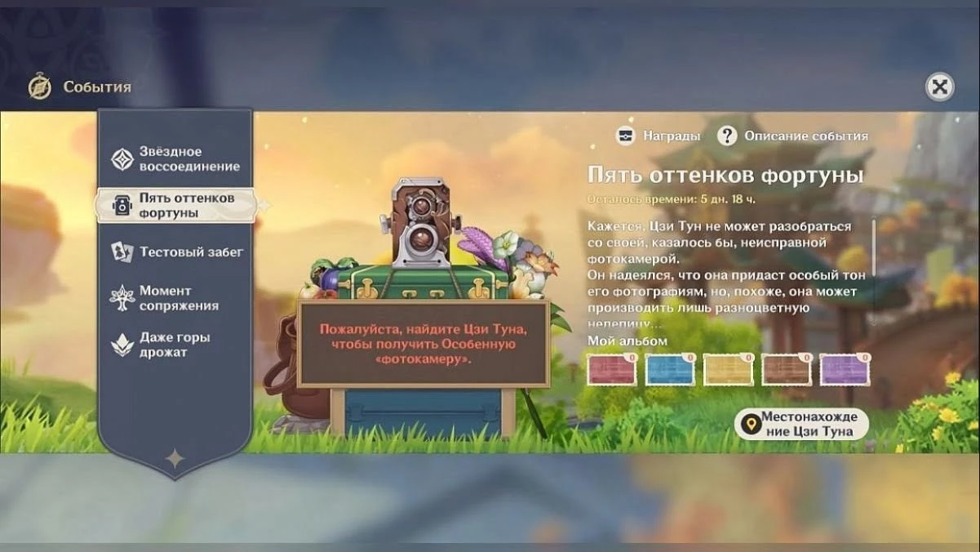The width and height of the screenshot is (980, 552).
Task: Click the question mark Описание события icon
Action: pyautogui.click(x=727, y=136)
